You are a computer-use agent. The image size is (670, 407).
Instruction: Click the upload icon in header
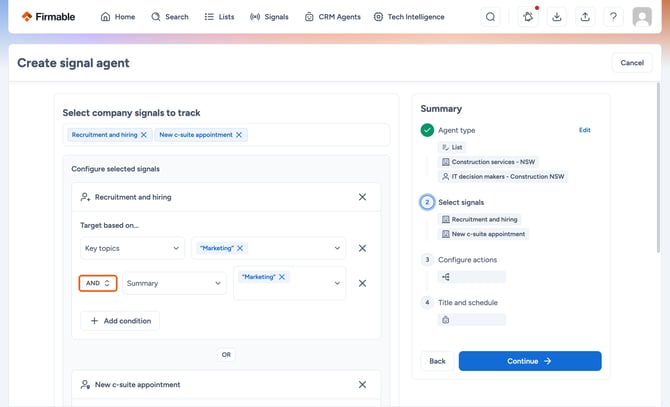point(585,17)
